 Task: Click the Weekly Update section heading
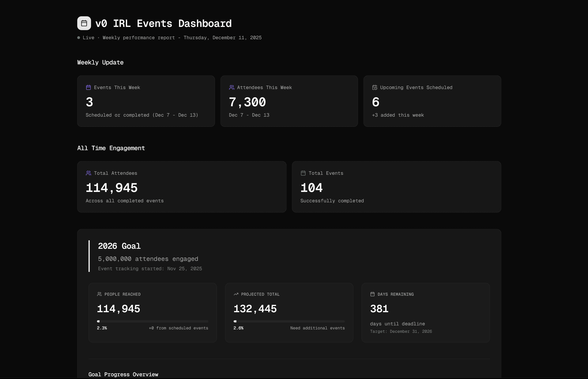[x=100, y=62]
